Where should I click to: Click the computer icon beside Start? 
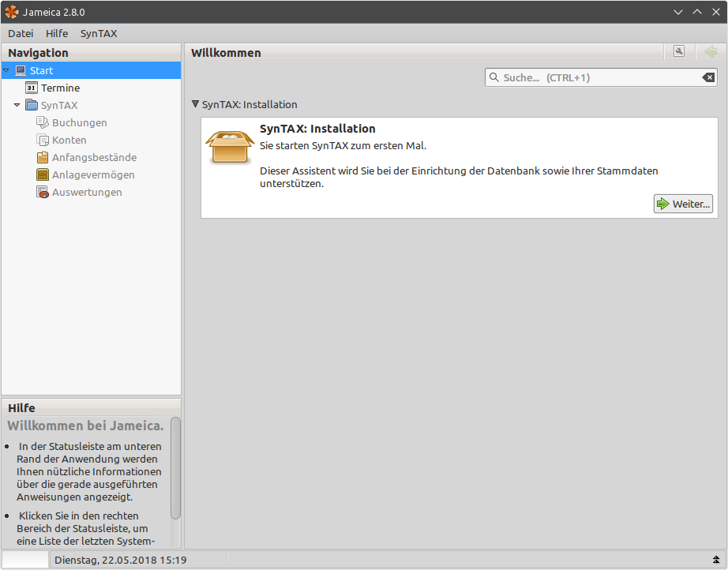(21, 70)
